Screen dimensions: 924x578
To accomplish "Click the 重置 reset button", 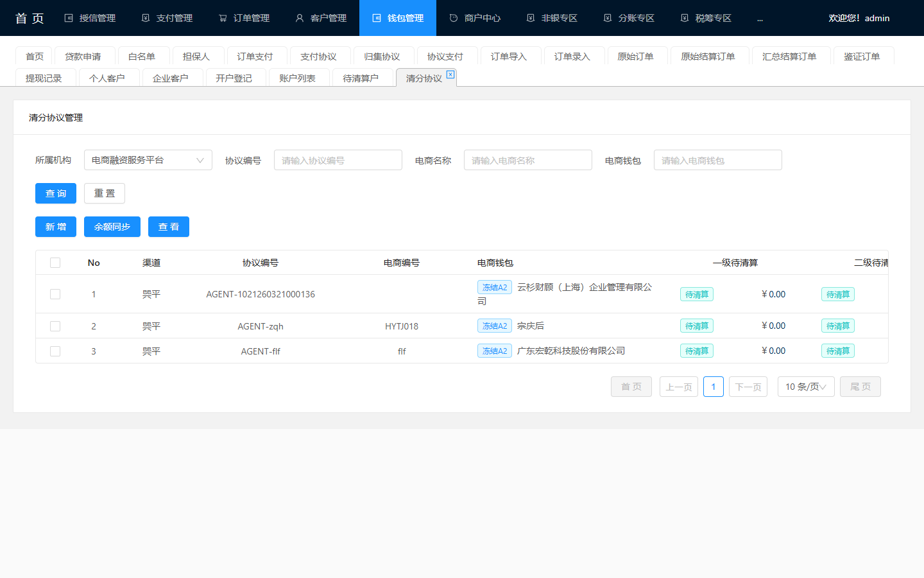I will tap(105, 193).
